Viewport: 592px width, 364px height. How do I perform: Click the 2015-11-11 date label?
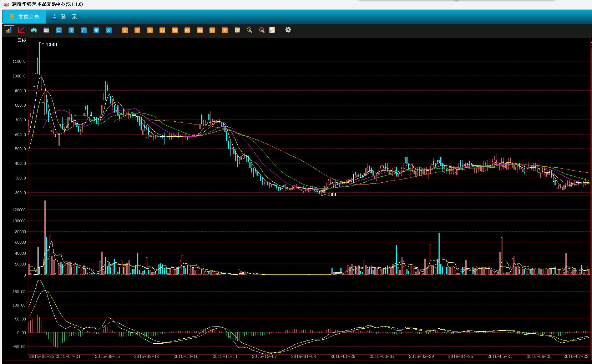click(x=225, y=357)
